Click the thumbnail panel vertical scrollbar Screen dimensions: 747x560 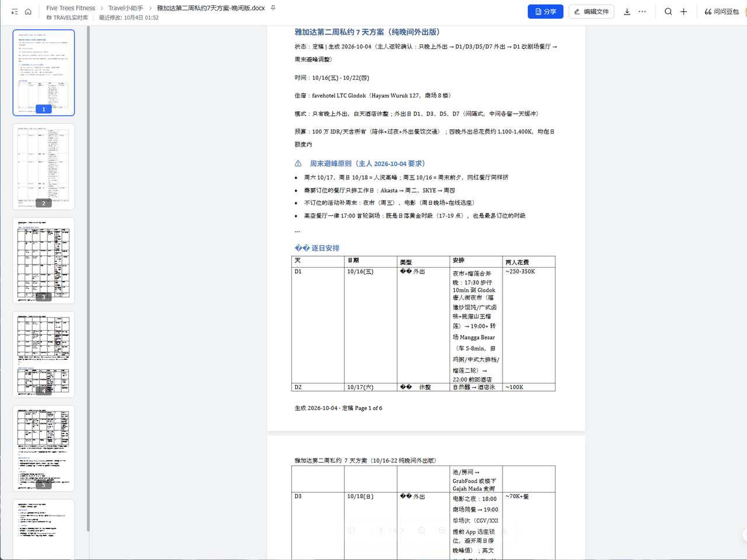(88, 279)
